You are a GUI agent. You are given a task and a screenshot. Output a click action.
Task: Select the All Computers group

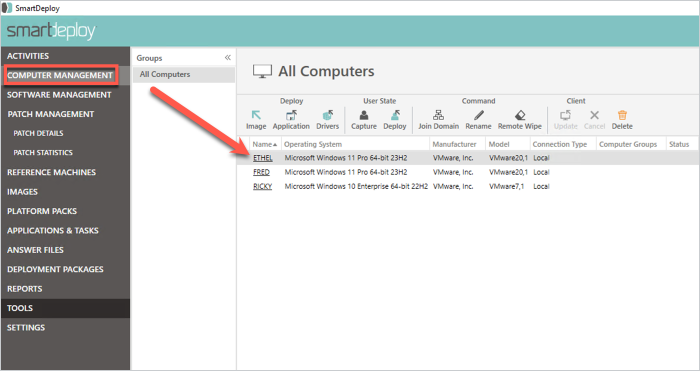[x=183, y=75]
